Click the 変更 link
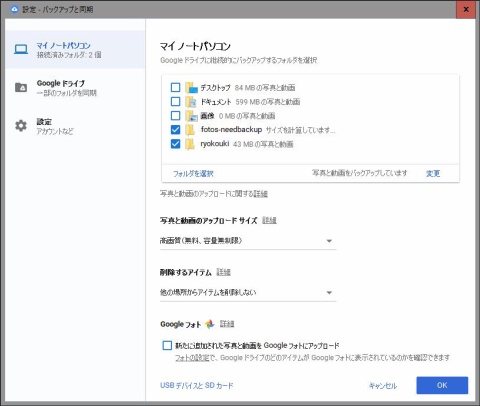 433,173
